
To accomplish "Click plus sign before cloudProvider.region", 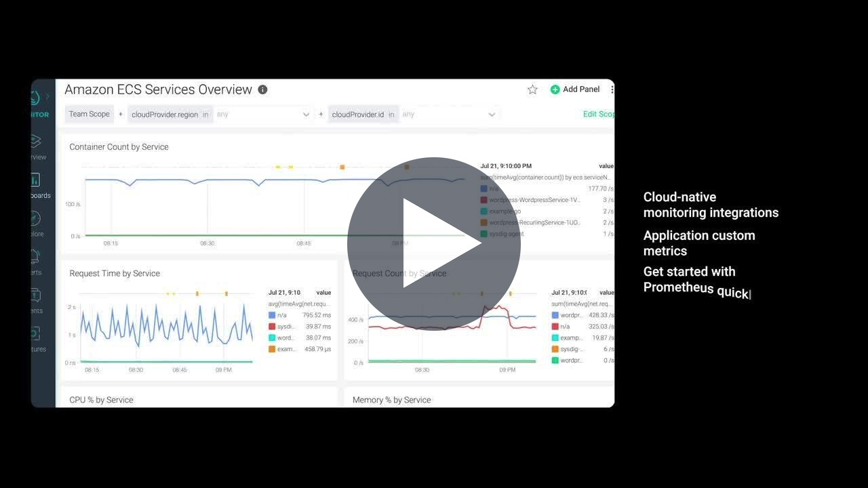I will click(x=121, y=115).
